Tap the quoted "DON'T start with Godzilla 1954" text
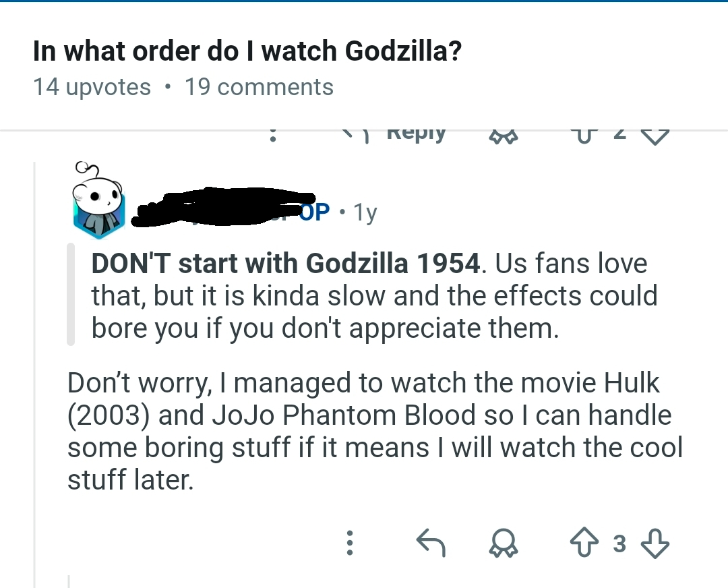 (286, 263)
